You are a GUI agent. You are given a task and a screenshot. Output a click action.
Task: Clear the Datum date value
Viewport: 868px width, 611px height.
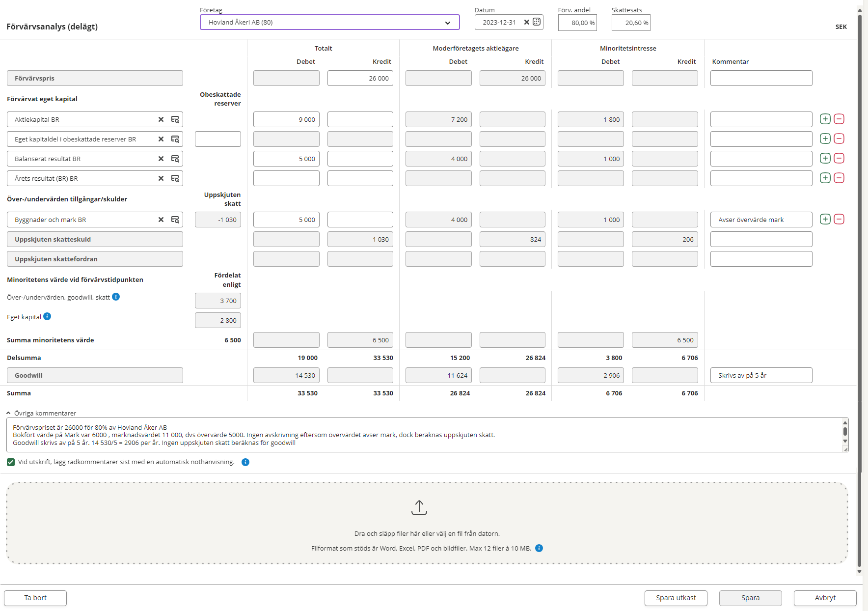[x=527, y=22]
